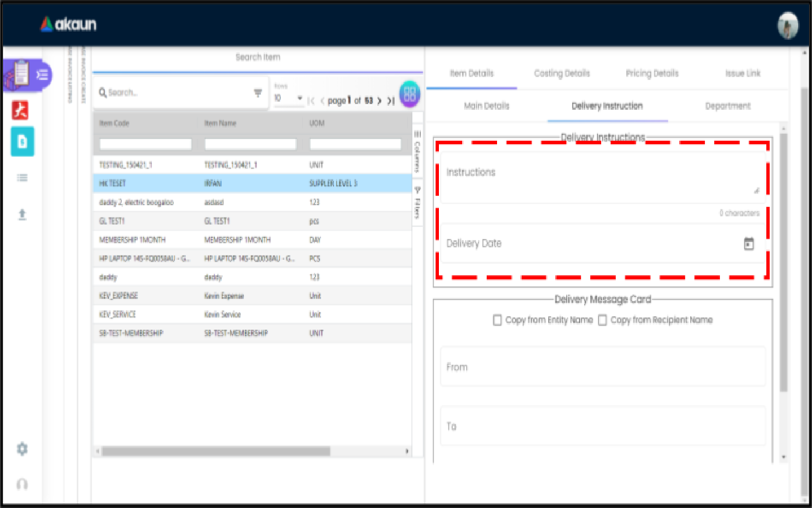Click the Instructions text area
The image size is (812, 508).
click(602, 176)
